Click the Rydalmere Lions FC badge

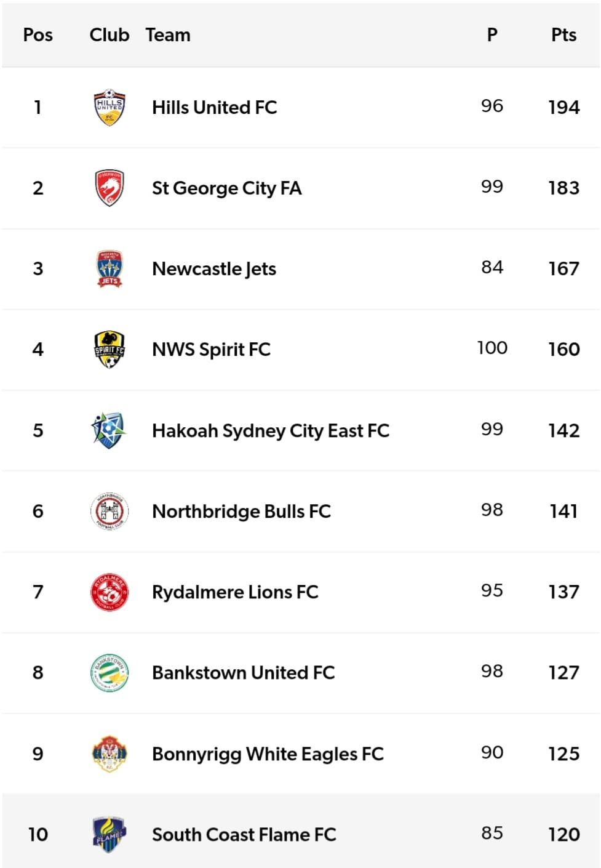(109, 592)
